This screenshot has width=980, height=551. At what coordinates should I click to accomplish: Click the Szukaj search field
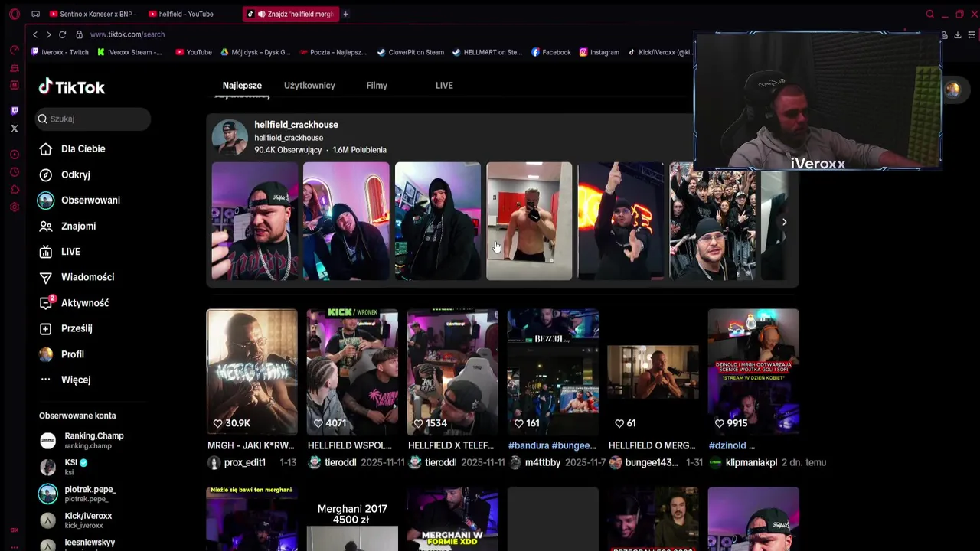coord(93,119)
